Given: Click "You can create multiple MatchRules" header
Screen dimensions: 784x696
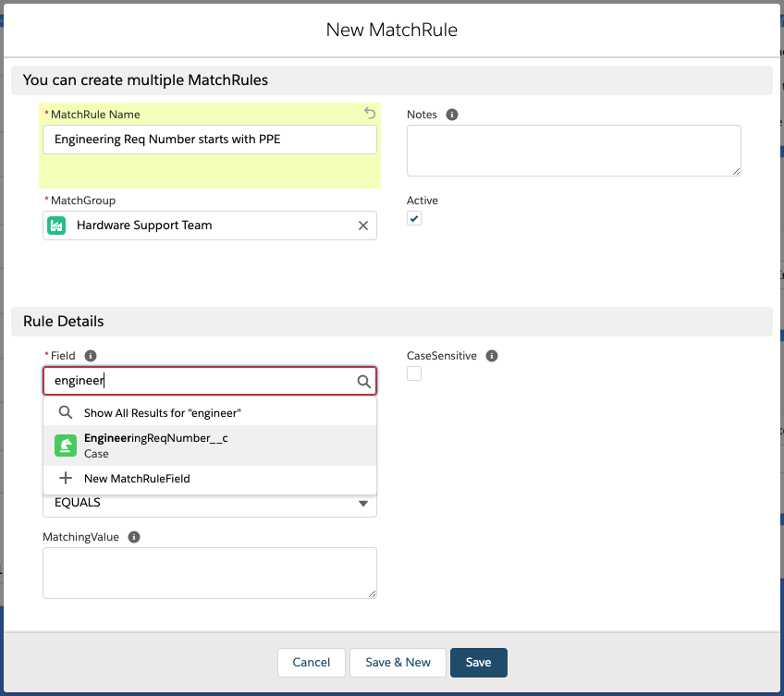Looking at the screenshot, I should 392,80.
